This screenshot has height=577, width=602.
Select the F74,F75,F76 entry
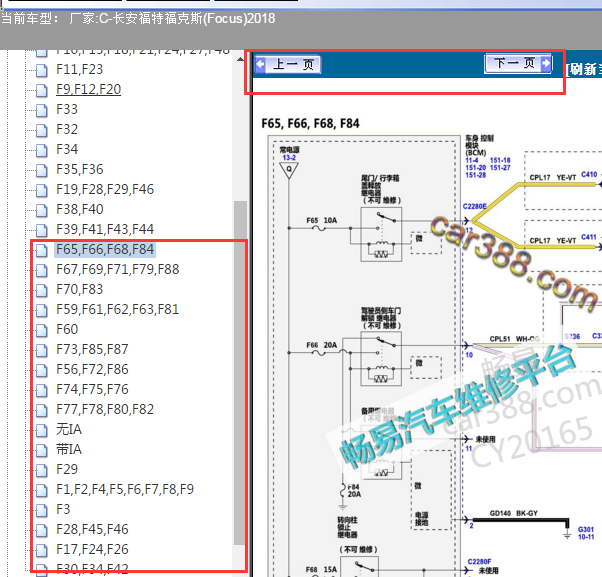coord(92,389)
